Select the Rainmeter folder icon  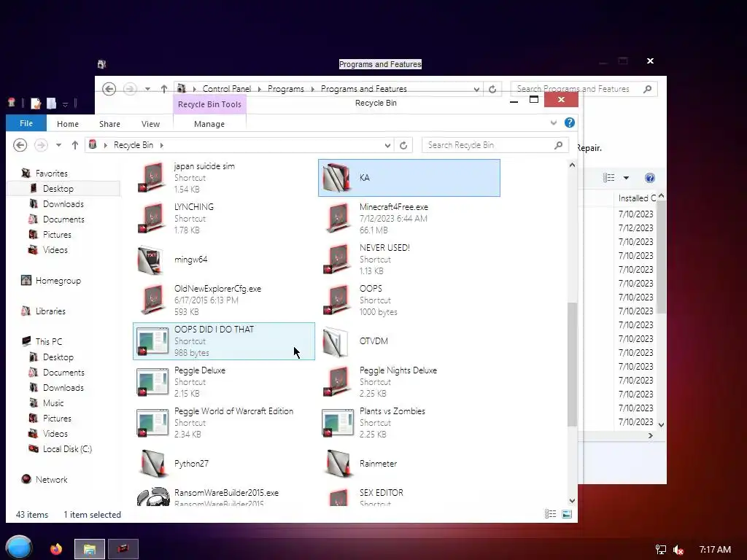pyautogui.click(x=338, y=463)
